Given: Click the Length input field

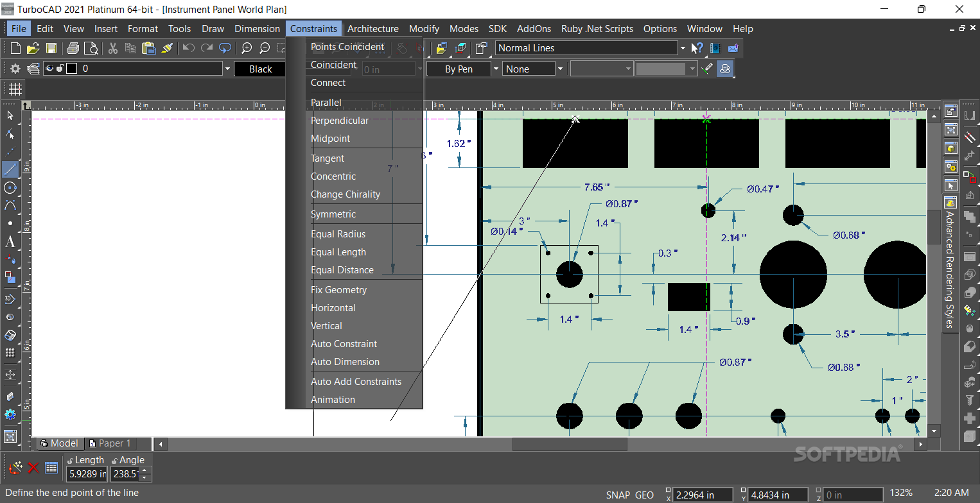Looking at the screenshot, I should coord(87,474).
